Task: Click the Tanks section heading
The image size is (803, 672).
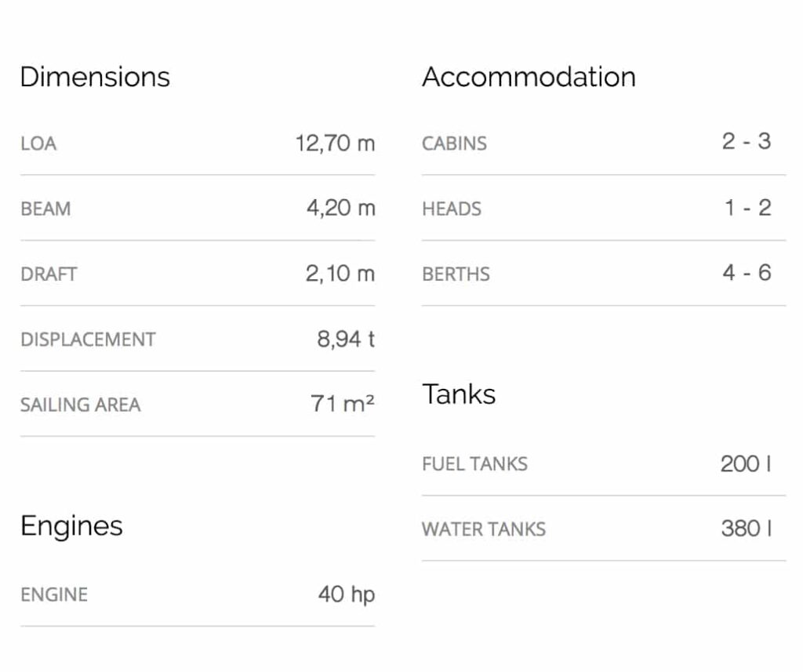Action: pos(459,394)
